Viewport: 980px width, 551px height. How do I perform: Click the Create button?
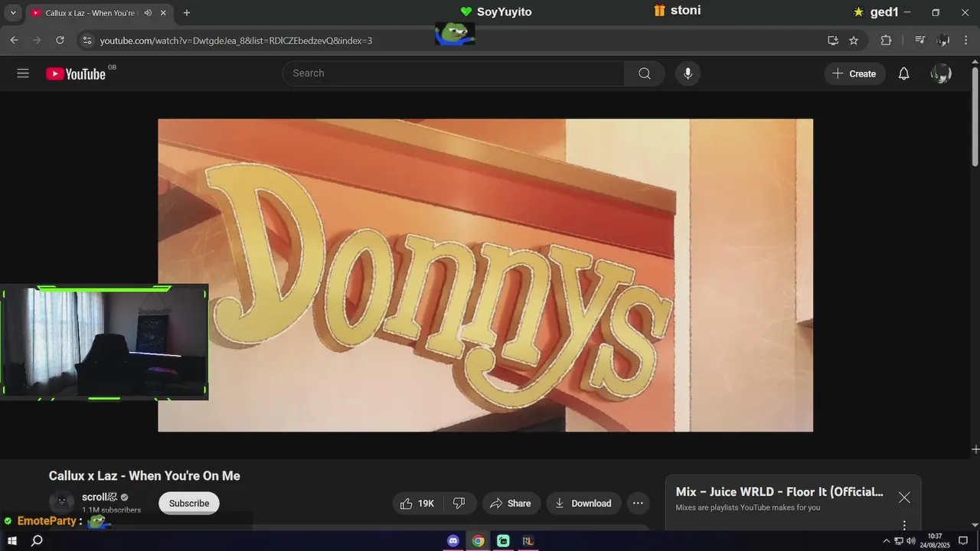click(x=854, y=73)
